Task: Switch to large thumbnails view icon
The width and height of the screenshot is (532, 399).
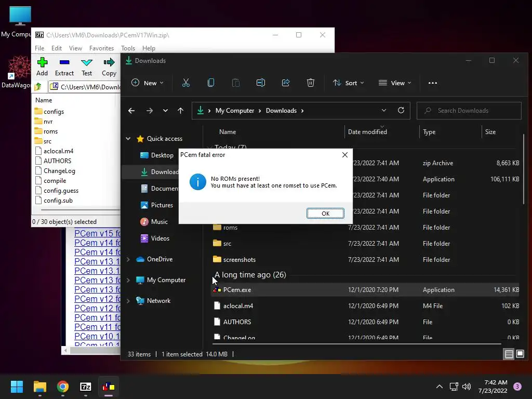Action: (520, 354)
